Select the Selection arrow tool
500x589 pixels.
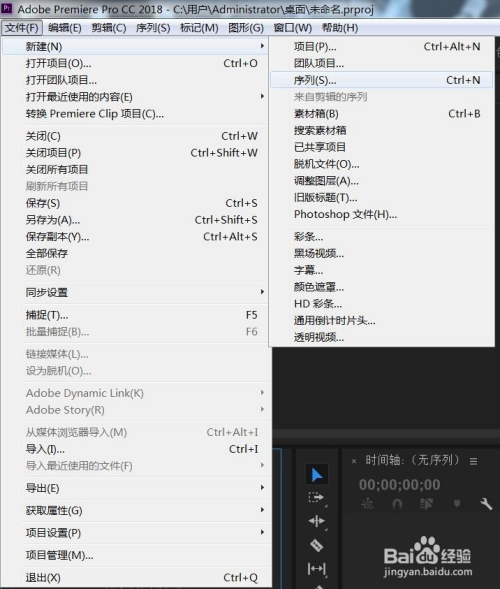(x=317, y=475)
